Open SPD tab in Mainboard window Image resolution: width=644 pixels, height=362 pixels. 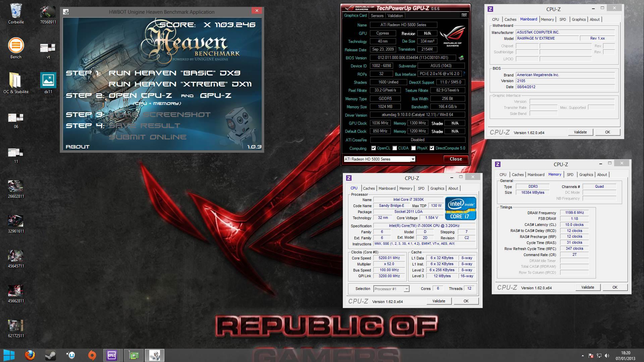click(x=562, y=19)
